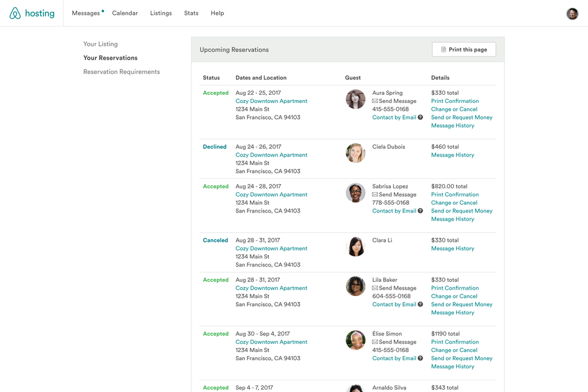View the Stats page

tap(191, 13)
